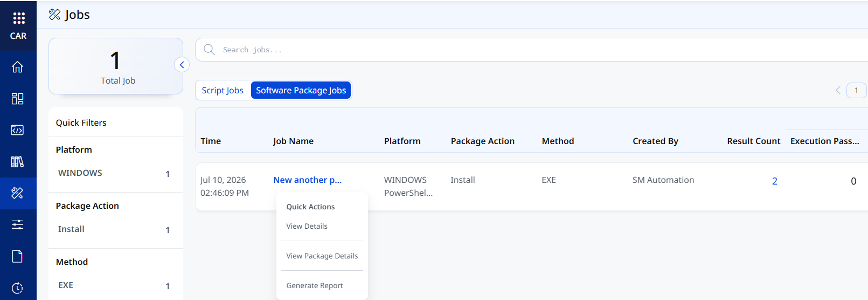
Task: Open the code scripts sidebar icon
Action: click(x=18, y=130)
